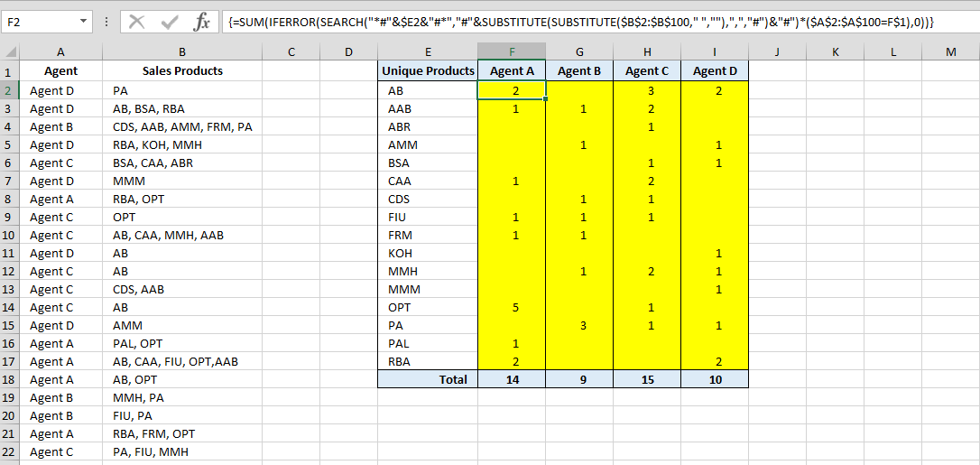Click the 'Sales Products' header cell
980x465 pixels.
tap(182, 70)
